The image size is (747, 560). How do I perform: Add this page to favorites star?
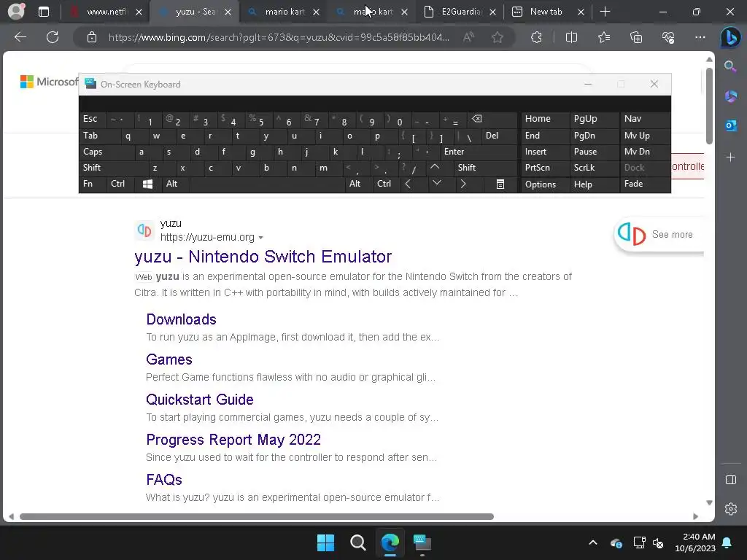[x=498, y=37]
